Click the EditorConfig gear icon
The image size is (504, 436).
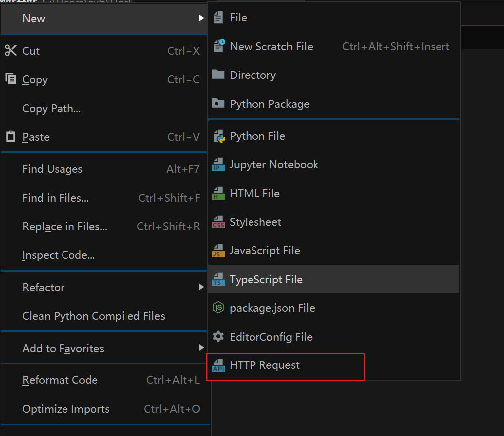[x=218, y=336]
